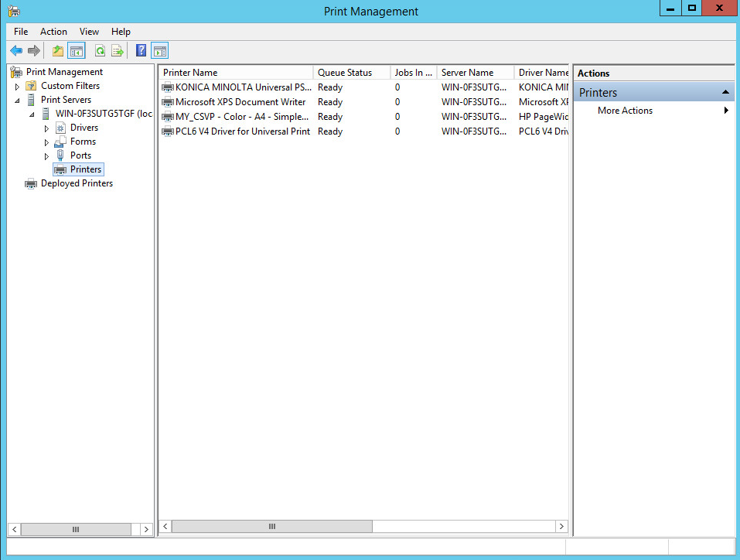Click the Print Management title bar icon
The image size is (740, 560).
pos(14,10)
